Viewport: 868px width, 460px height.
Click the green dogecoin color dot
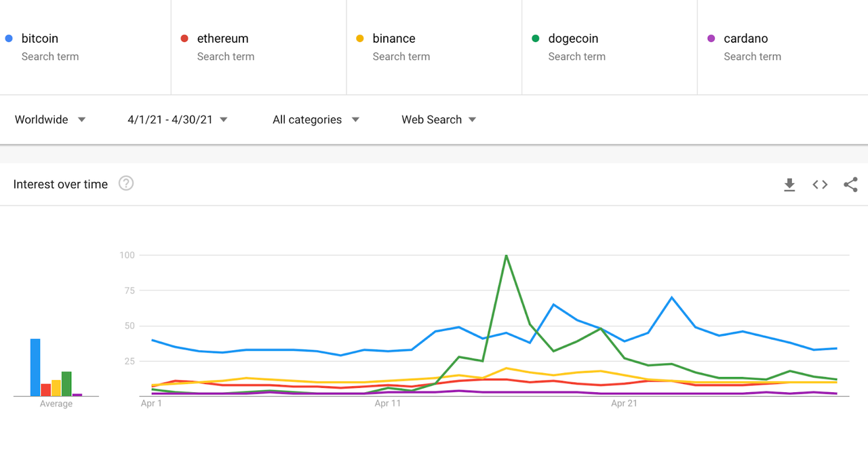click(536, 39)
